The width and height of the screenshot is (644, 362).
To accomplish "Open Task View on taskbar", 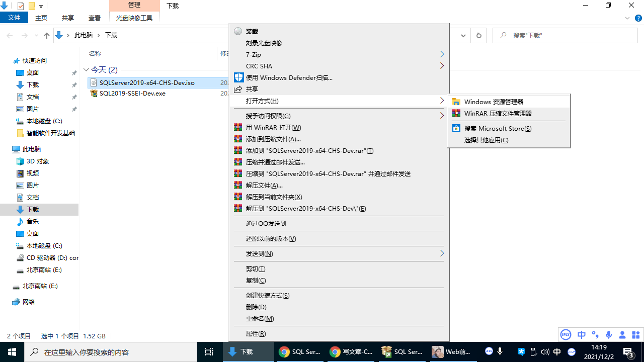I will click(x=209, y=352).
